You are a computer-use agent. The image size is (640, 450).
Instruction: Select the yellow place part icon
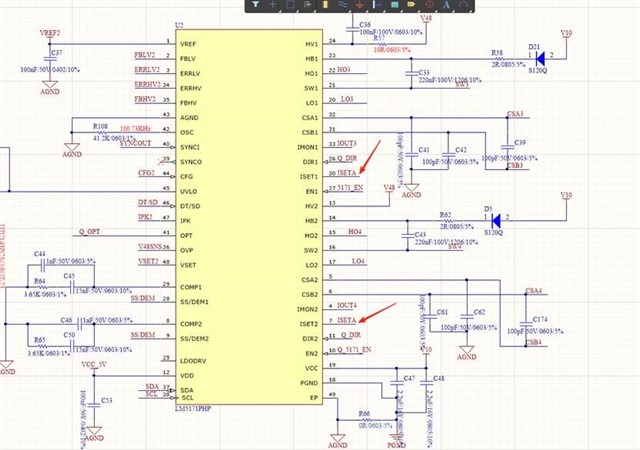pyautogui.click(x=325, y=4)
